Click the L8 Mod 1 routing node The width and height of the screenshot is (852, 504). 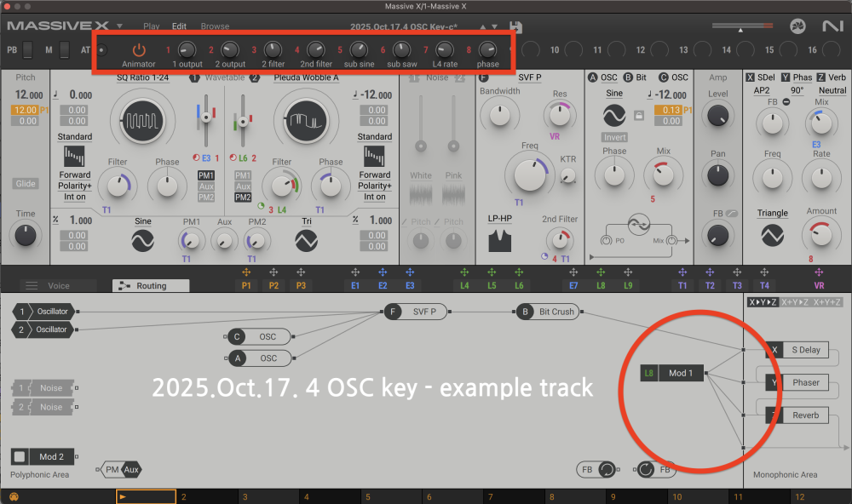click(672, 373)
